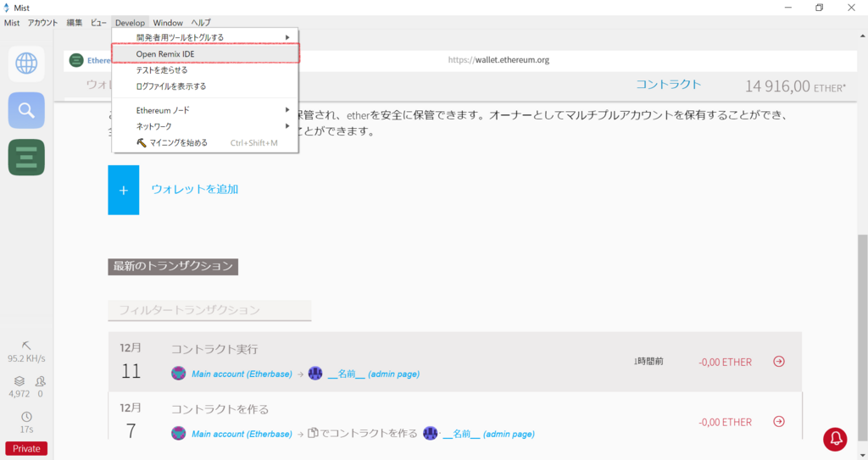Click the 95.2 KH/s hashrate value
Image resolution: width=868 pixels, height=460 pixels.
[26, 358]
